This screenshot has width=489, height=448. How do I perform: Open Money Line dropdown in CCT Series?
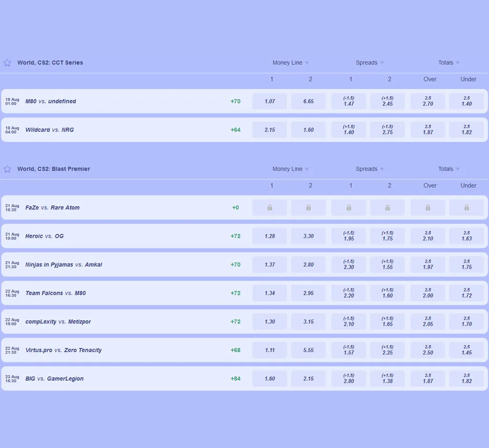pos(290,63)
